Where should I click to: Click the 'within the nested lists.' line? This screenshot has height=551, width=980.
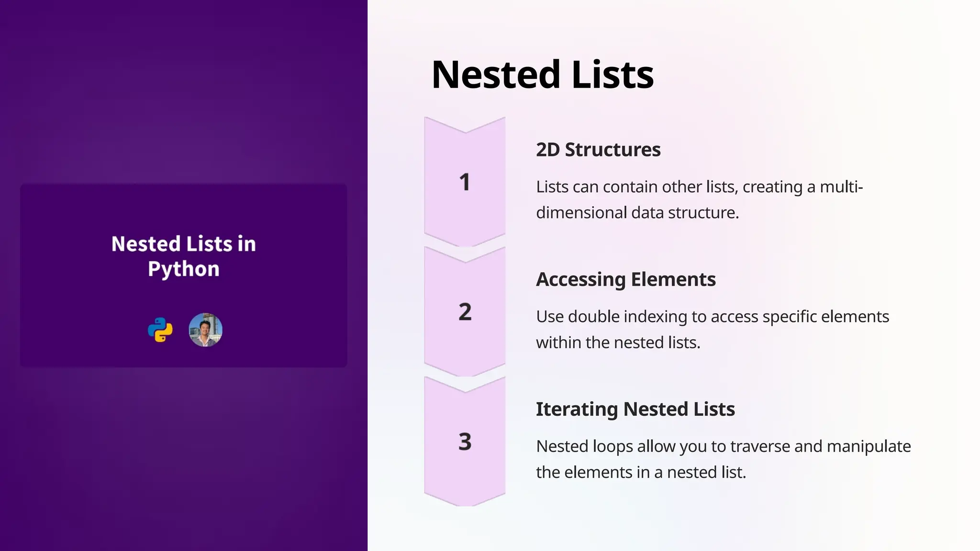[x=618, y=342]
